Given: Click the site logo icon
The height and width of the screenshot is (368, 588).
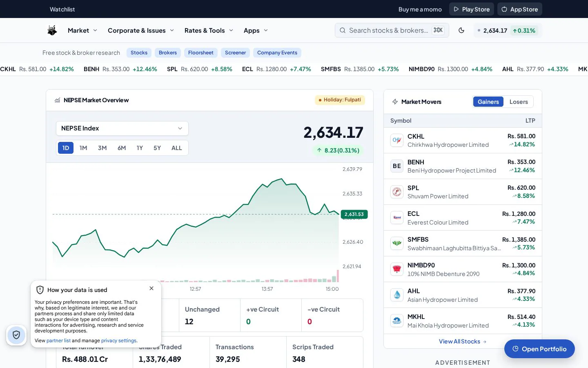Looking at the screenshot, I should tap(52, 30).
